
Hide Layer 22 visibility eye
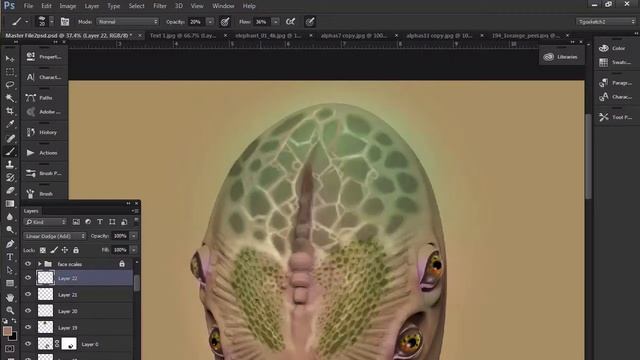click(x=28, y=278)
